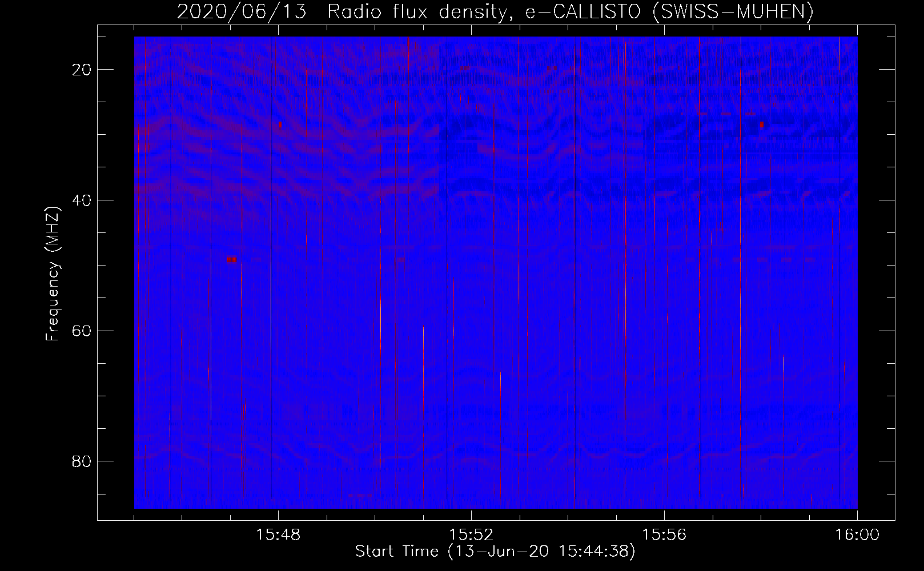Click the 'Start Time (13-Jun-20 15:44:38)' axis label
Image resolution: width=924 pixels, height=571 pixels.
click(x=495, y=552)
